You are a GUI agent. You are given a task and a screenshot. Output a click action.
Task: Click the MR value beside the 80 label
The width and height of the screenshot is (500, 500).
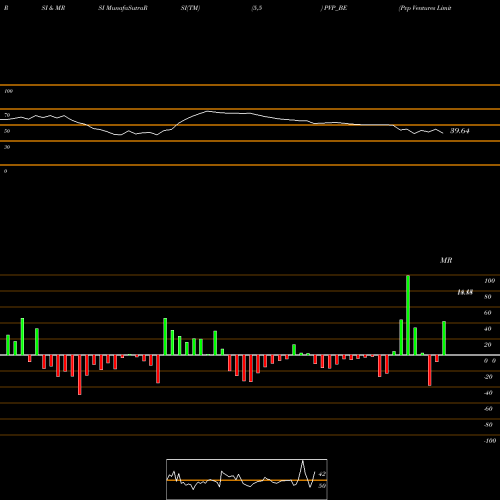(465, 292)
